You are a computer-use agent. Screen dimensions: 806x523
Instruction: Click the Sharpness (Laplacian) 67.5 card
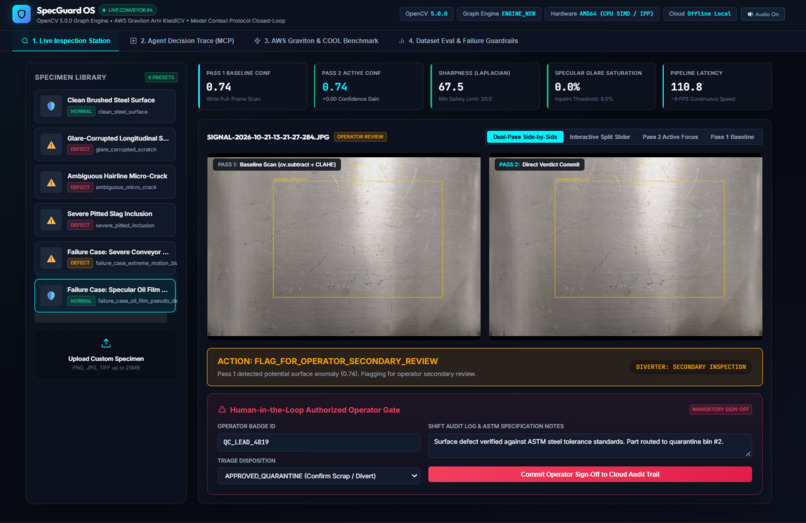click(485, 86)
